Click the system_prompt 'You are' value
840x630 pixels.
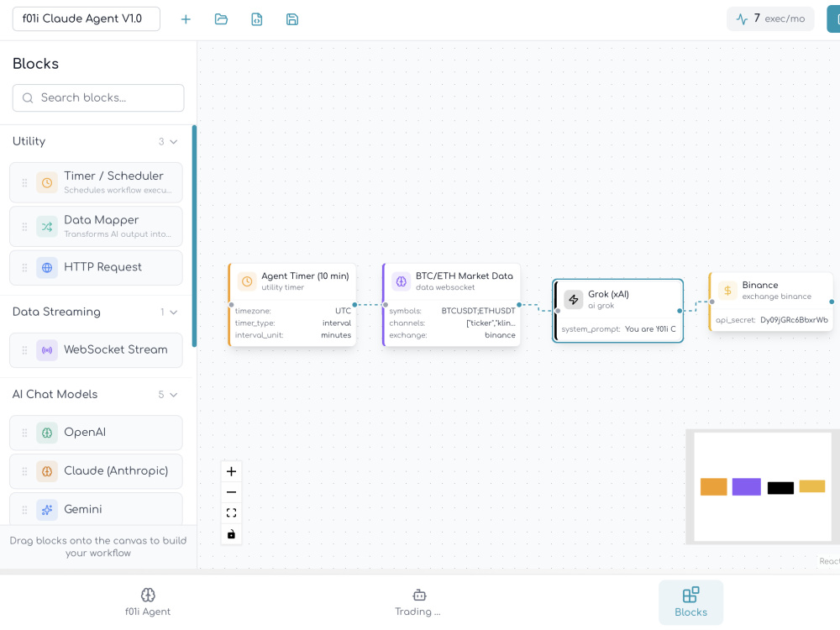[650, 329]
